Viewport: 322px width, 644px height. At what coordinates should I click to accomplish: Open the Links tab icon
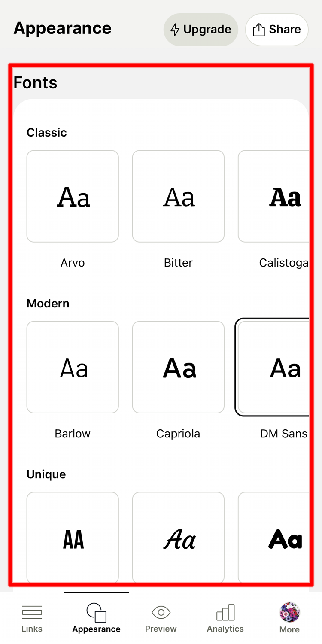(x=32, y=612)
